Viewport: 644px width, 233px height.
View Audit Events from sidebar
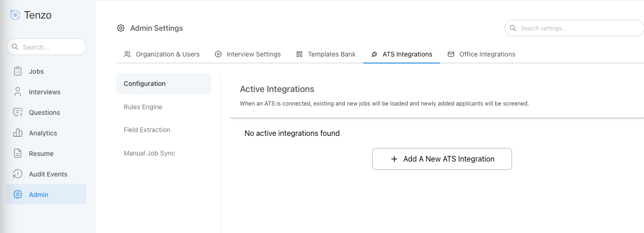[x=47, y=174]
